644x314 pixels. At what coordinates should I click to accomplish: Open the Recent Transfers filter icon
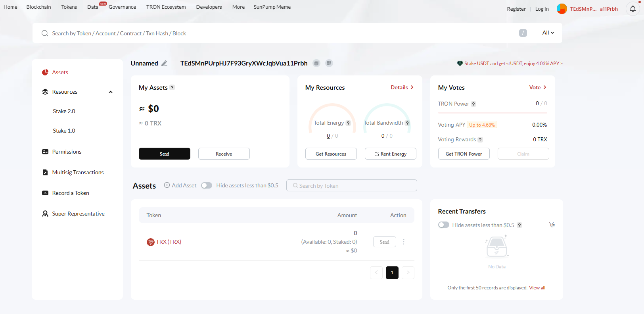(552, 225)
